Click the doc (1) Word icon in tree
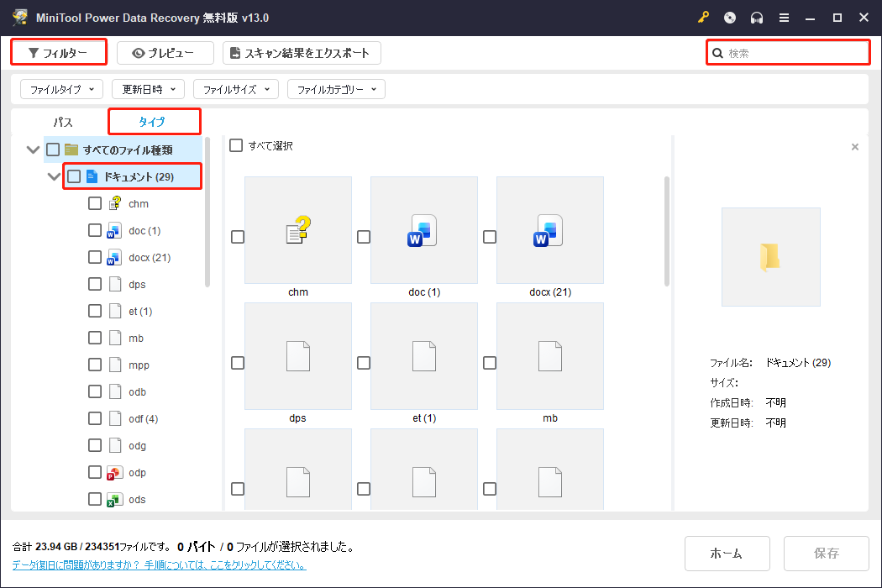The height and width of the screenshot is (588, 882). coord(114,230)
